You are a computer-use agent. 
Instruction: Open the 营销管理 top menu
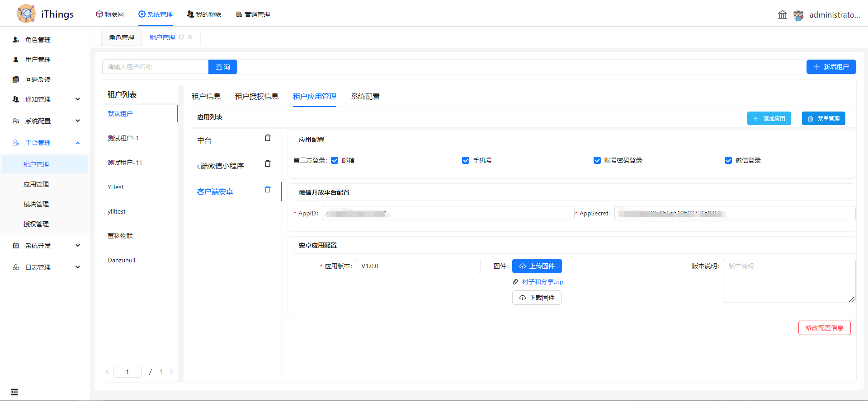point(253,14)
